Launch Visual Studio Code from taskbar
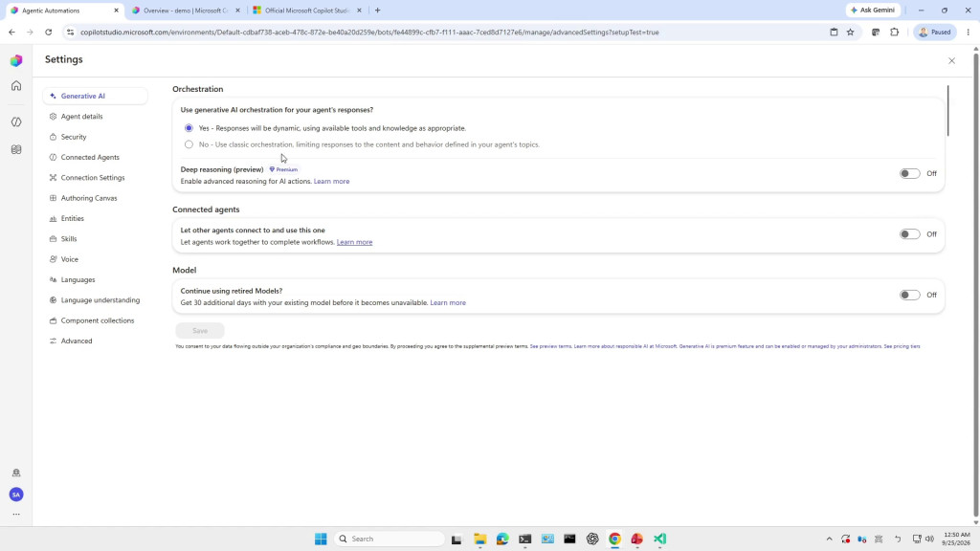This screenshot has height=551, width=980. click(660, 539)
